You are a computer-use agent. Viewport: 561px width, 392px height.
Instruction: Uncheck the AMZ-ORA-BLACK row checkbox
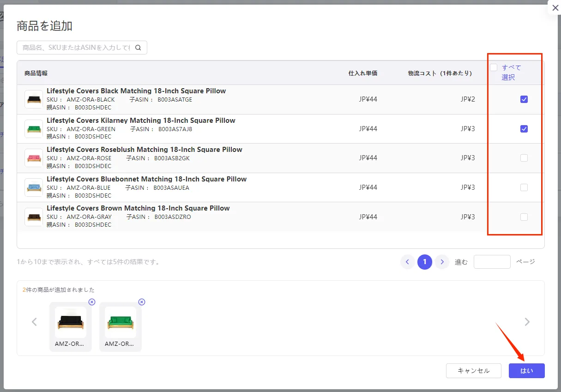524,99
